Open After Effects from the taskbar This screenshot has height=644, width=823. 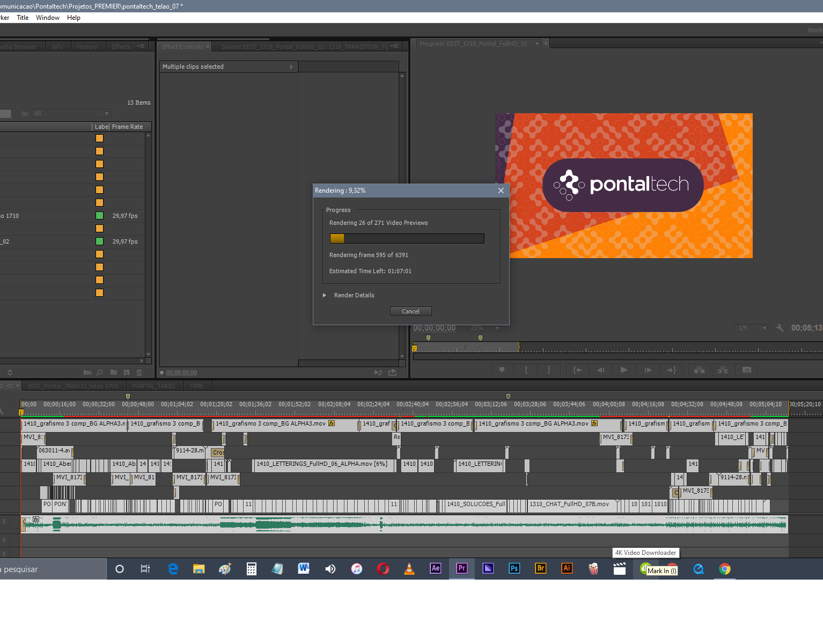coord(436,568)
